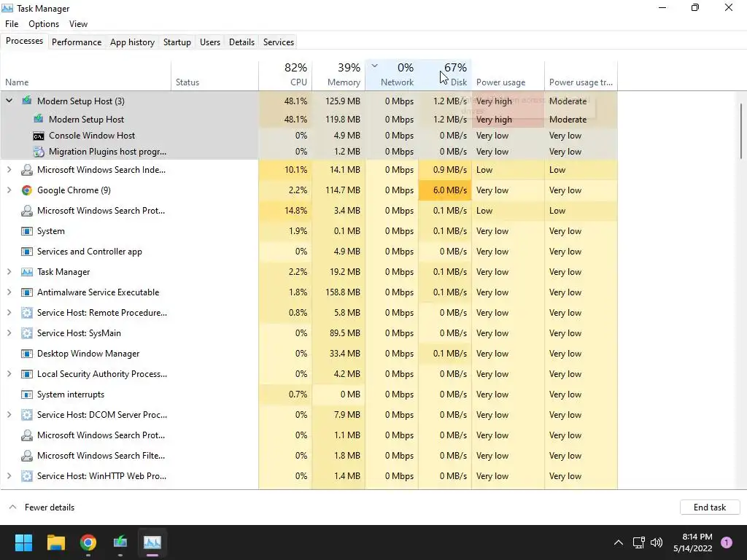The width and height of the screenshot is (747, 560).
Task: Expand Service Host: DCOM Server group
Action: 9,415
